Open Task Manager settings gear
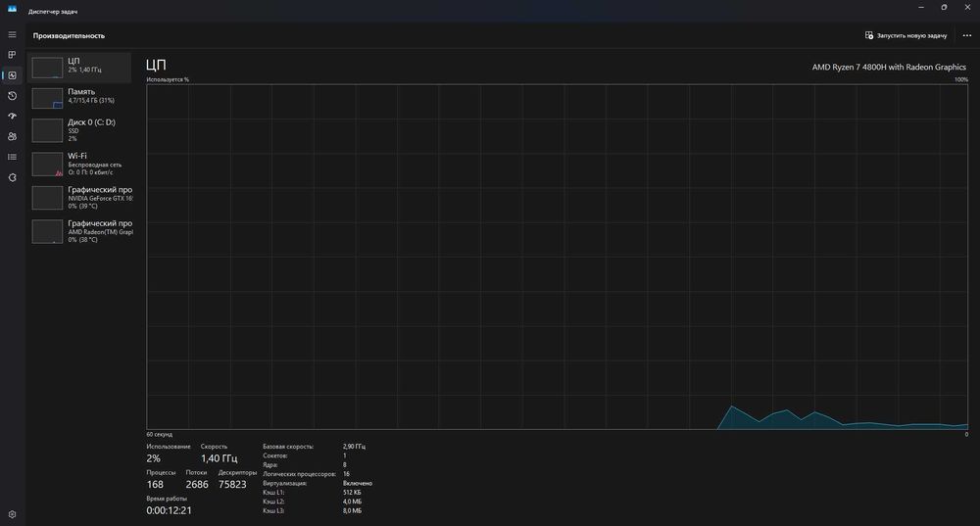Image resolution: width=980 pixels, height=526 pixels. click(x=12, y=515)
